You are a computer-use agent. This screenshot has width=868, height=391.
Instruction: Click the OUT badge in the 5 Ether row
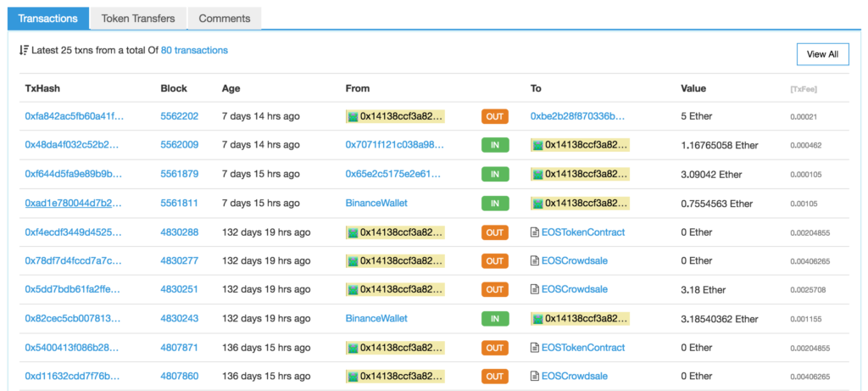click(494, 116)
